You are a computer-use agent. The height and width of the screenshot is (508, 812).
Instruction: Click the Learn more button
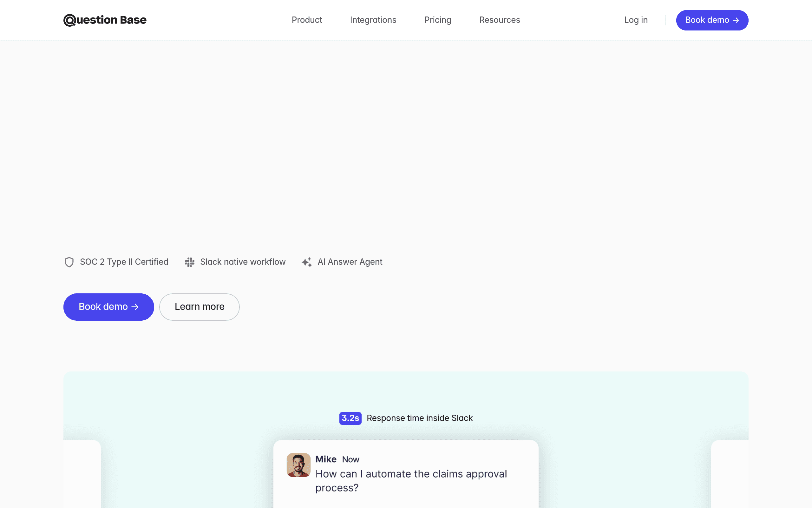(199, 307)
